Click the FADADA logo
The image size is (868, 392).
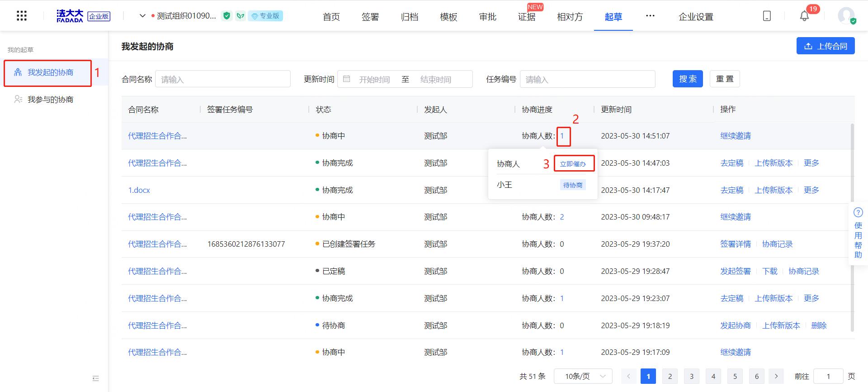(70, 16)
